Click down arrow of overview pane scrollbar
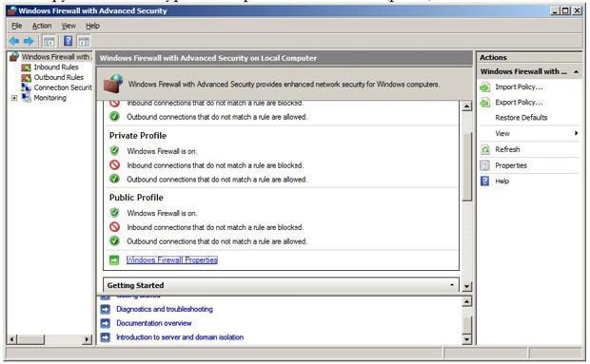 [x=466, y=287]
